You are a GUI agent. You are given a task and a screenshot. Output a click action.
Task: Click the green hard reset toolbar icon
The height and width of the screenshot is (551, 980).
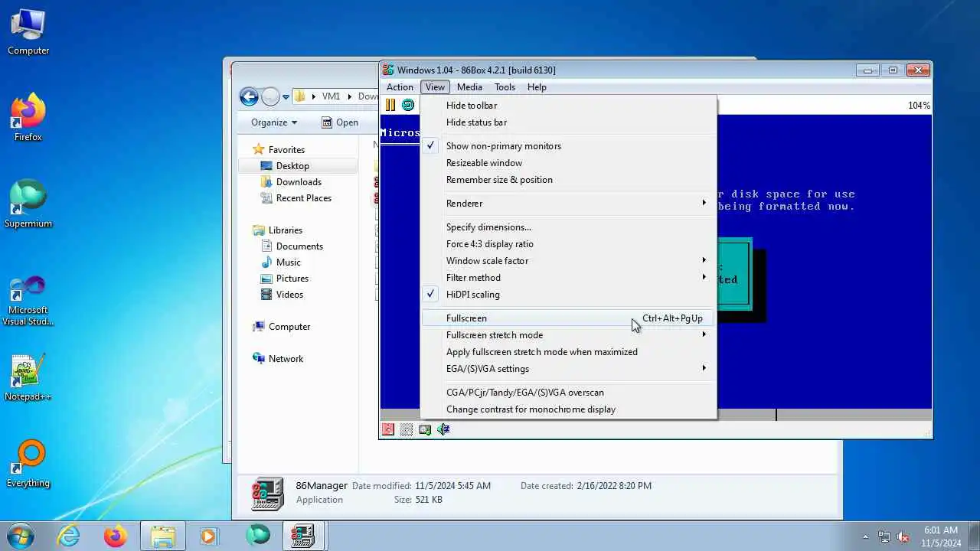[x=407, y=105]
